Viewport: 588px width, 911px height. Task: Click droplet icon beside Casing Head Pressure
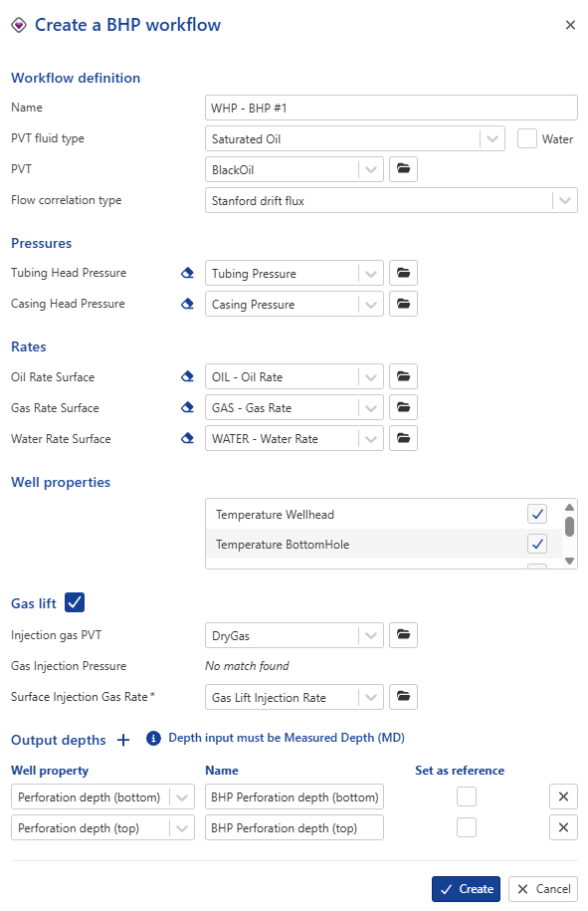[x=187, y=303]
